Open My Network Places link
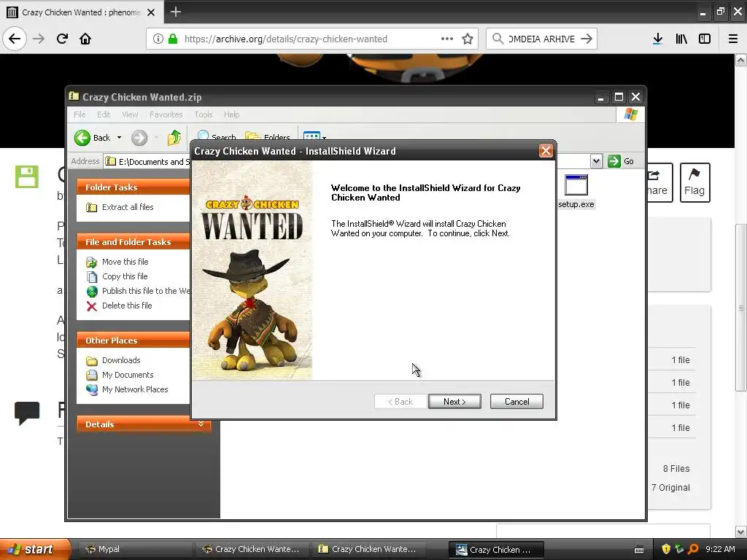747x560 pixels. (135, 389)
